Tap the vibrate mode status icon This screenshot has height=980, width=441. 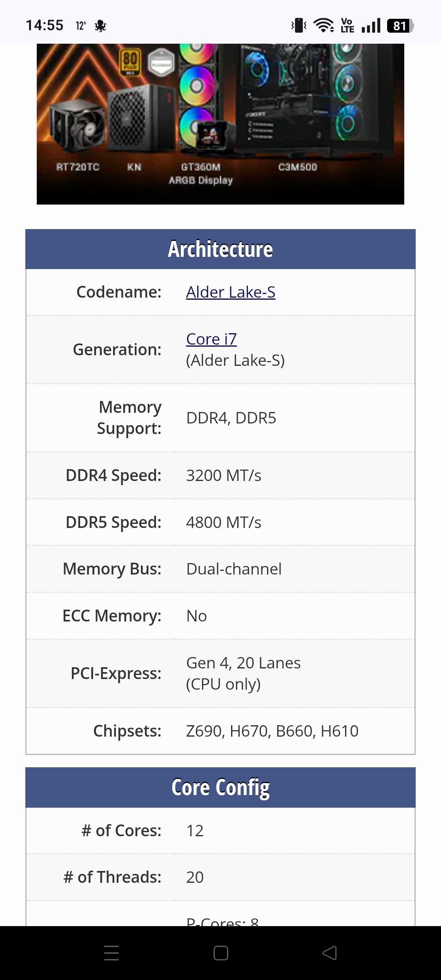click(x=299, y=25)
